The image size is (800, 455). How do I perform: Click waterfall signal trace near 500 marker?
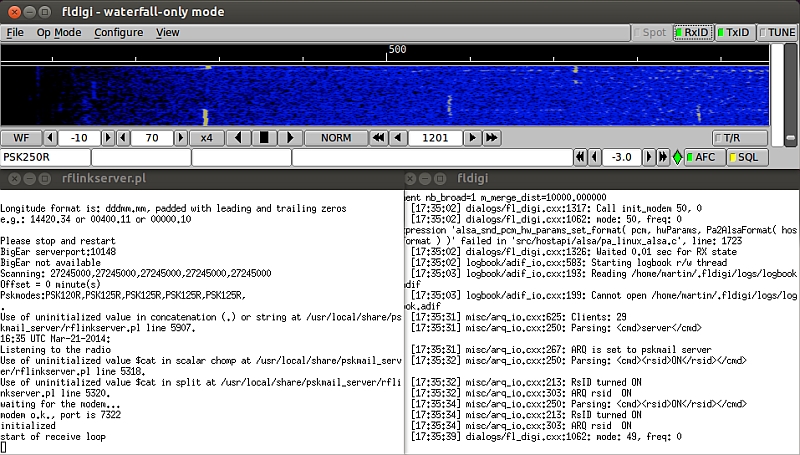tap(449, 106)
